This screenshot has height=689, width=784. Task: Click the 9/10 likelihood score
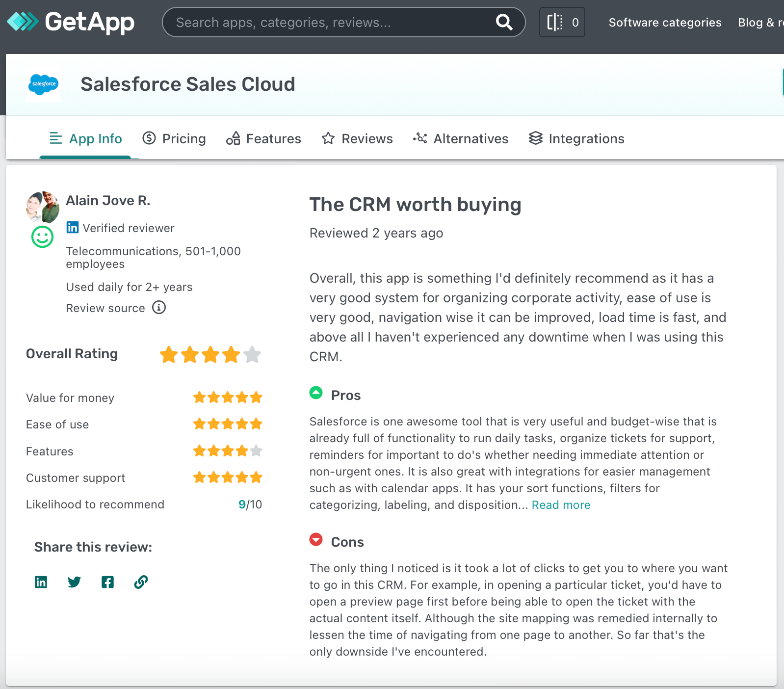(250, 504)
